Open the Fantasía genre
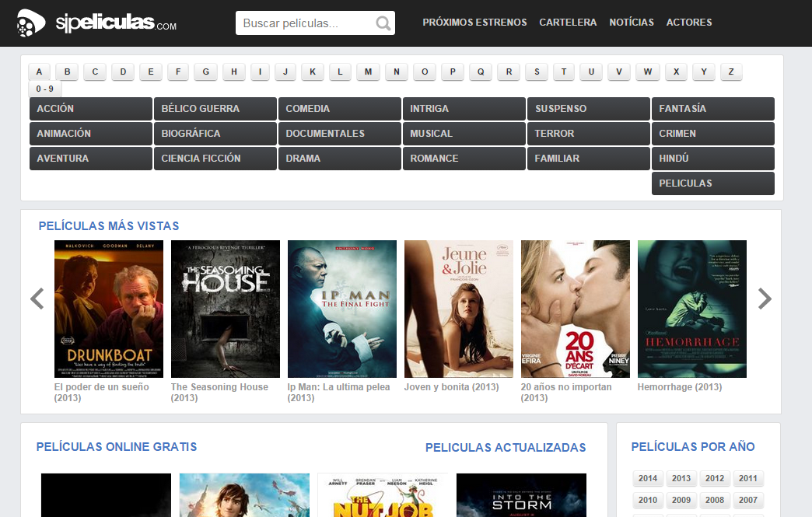This screenshot has height=517, width=812. pyautogui.click(x=713, y=109)
